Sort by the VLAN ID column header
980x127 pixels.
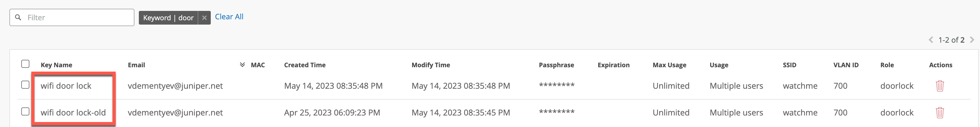point(846,65)
